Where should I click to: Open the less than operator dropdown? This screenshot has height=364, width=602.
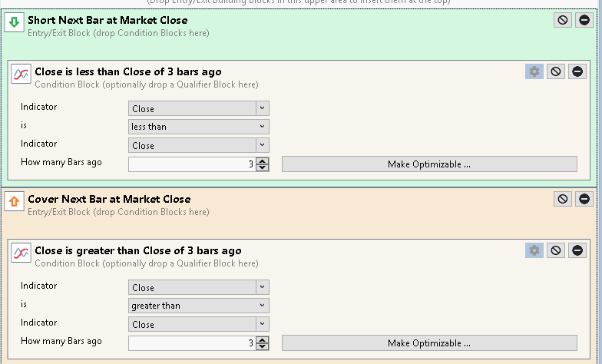[198, 127]
